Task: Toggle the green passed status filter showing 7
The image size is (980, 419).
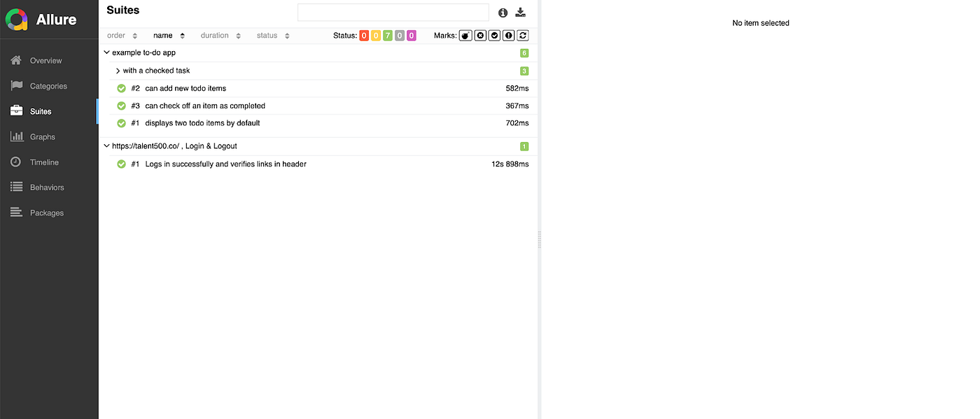Action: 388,36
